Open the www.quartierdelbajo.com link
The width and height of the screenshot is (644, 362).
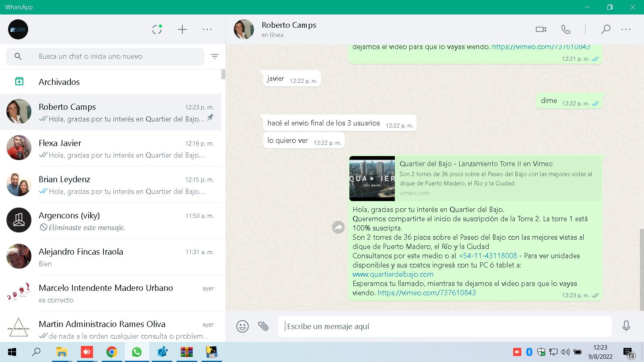393,274
